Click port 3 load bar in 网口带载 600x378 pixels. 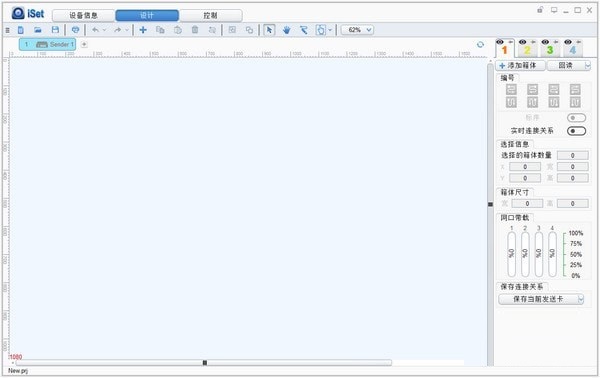pos(538,254)
